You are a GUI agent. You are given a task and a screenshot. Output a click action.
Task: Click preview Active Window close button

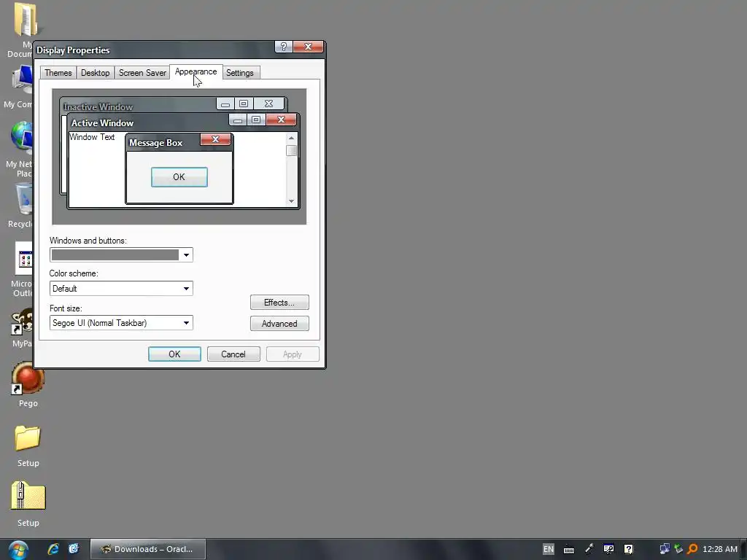tap(281, 120)
